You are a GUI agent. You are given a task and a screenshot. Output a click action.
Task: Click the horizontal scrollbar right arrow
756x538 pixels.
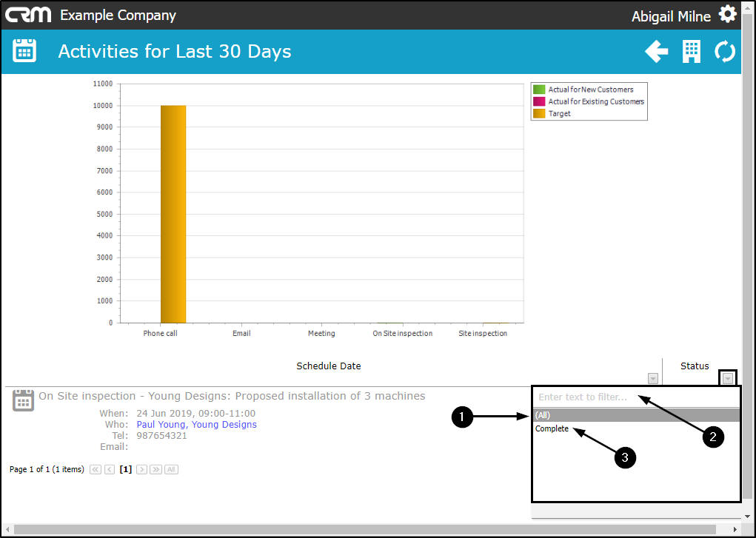click(735, 529)
